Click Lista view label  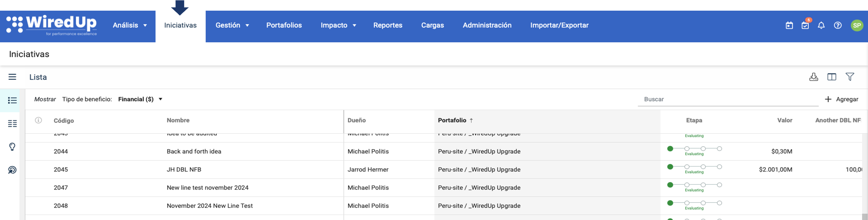tap(38, 77)
